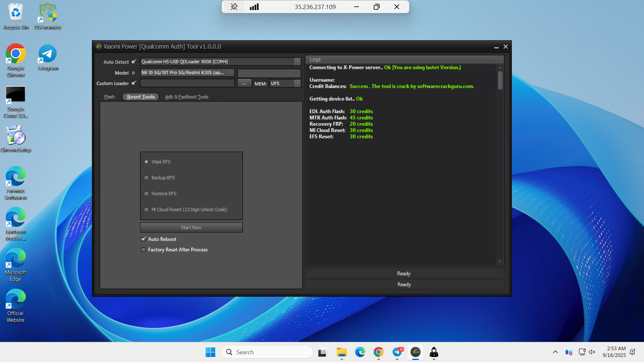This screenshot has height=362, width=644.
Task: Open Telegram from the taskbar
Action: (x=397, y=352)
